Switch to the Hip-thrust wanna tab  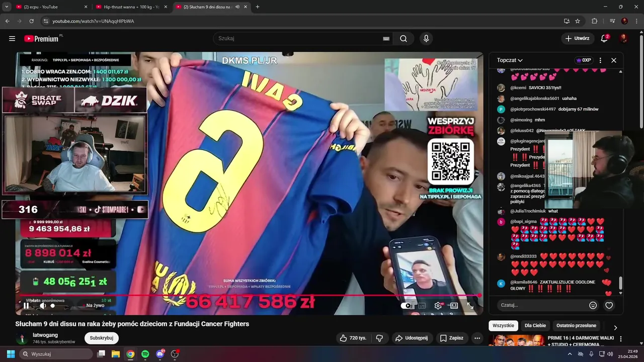[x=130, y=7]
